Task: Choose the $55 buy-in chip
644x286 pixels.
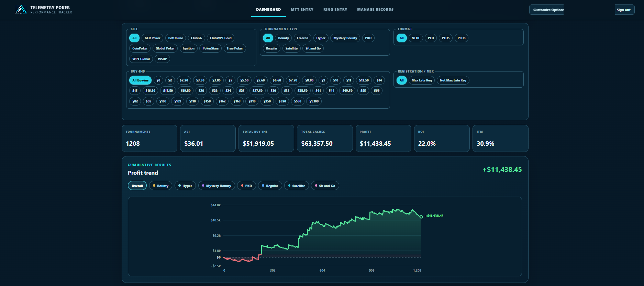Action: 363,91
